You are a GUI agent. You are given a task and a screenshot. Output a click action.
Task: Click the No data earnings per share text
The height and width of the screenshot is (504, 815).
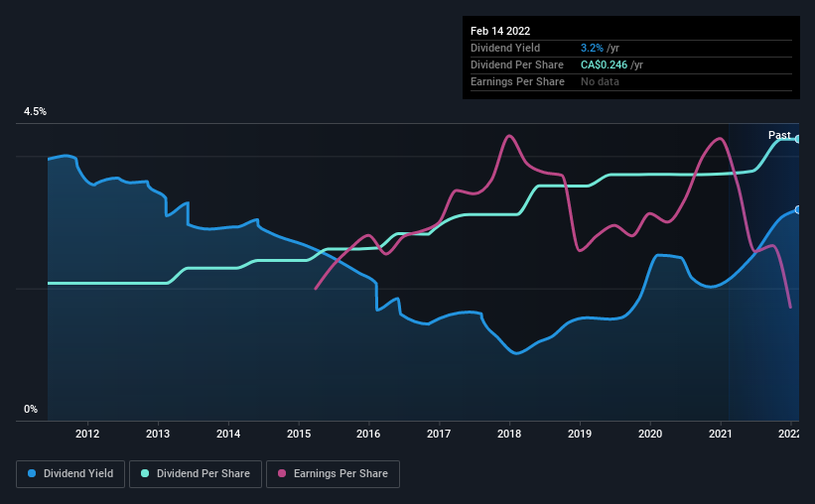click(600, 81)
